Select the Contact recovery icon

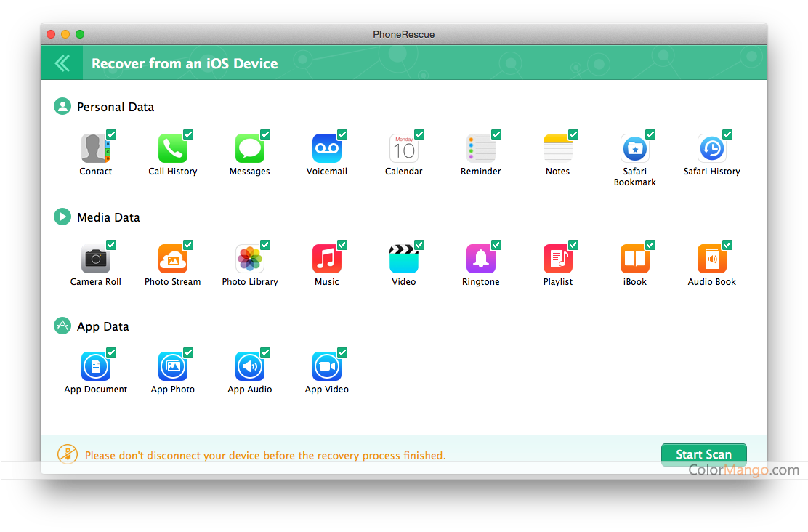95,148
